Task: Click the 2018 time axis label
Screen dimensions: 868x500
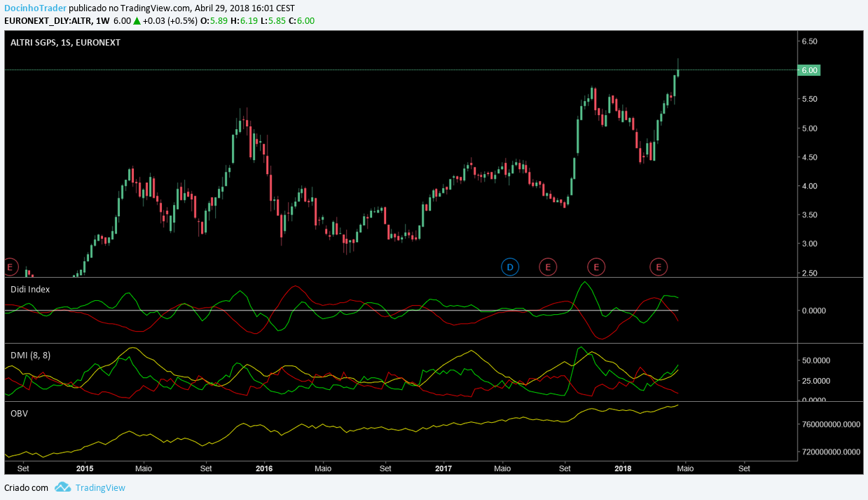Action: click(x=623, y=468)
